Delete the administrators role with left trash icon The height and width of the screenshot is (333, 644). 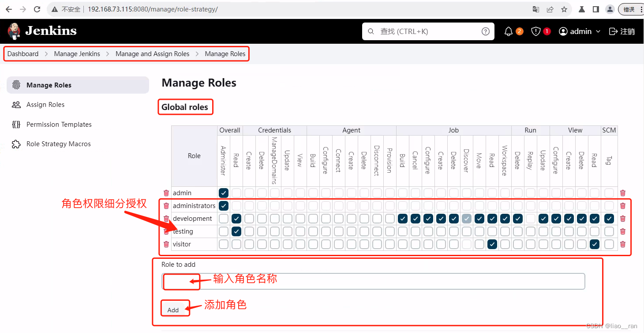166,206
